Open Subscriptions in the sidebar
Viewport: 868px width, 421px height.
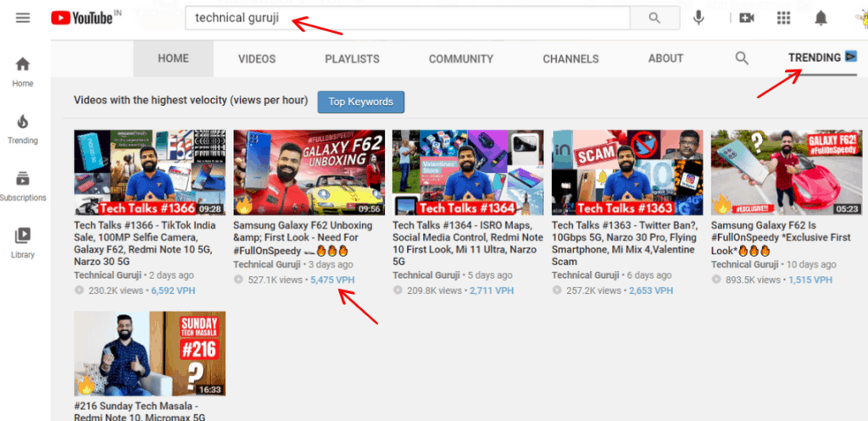click(23, 186)
